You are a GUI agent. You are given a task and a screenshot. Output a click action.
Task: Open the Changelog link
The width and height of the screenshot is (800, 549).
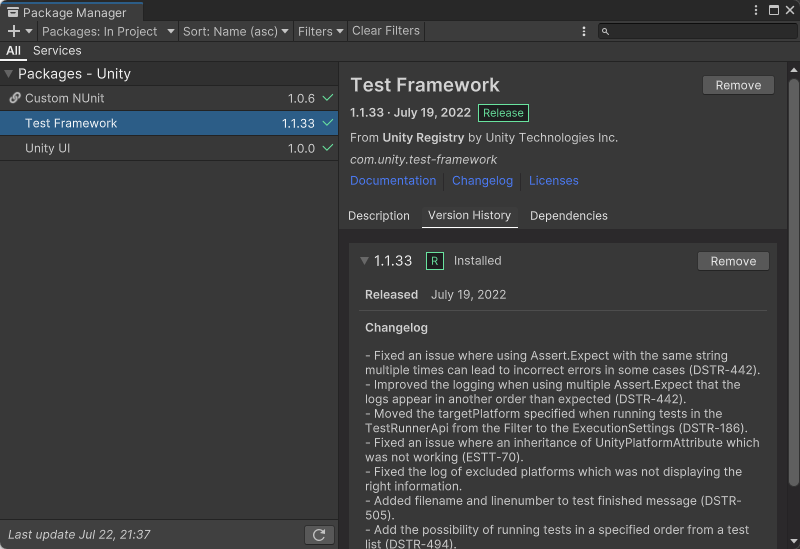[x=482, y=181]
